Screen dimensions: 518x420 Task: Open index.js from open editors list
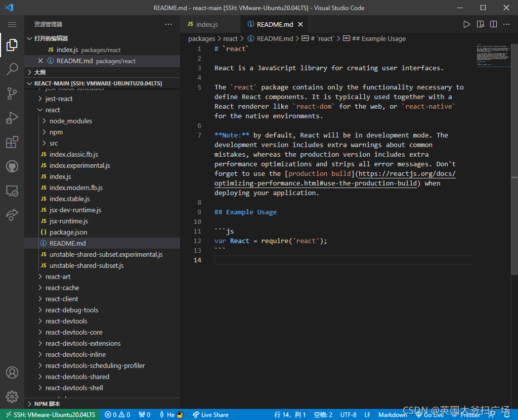tap(102, 50)
